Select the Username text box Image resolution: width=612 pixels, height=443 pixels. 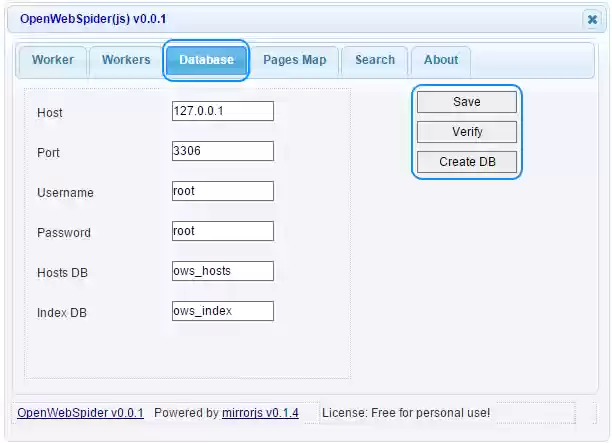pyautogui.click(x=222, y=191)
